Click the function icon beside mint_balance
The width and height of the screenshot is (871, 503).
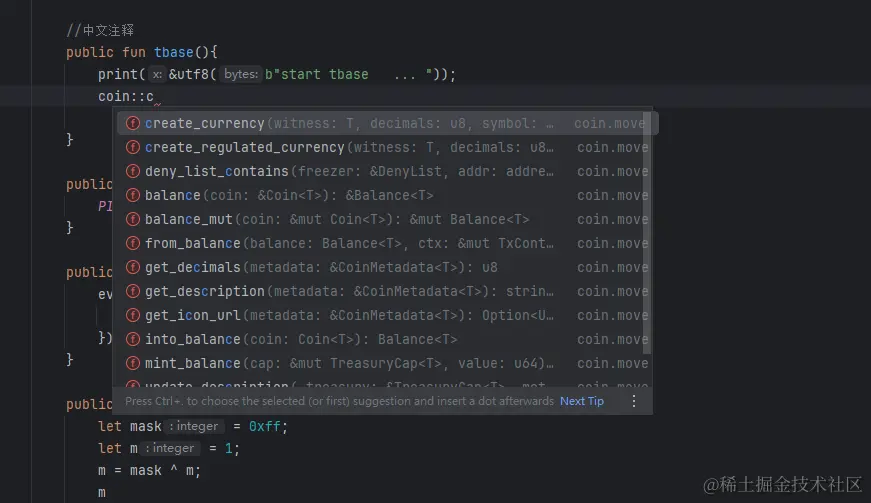coord(133,363)
